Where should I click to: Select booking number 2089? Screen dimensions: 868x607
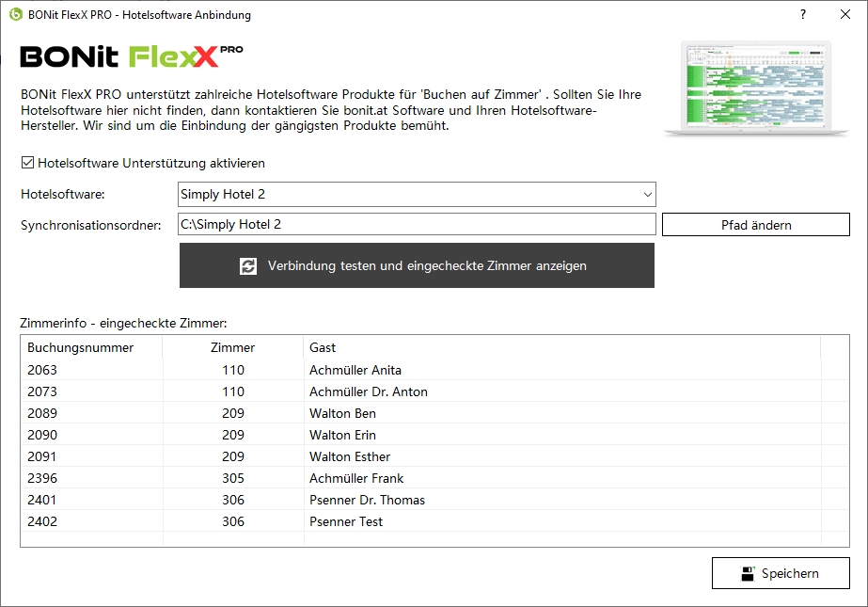click(x=42, y=413)
